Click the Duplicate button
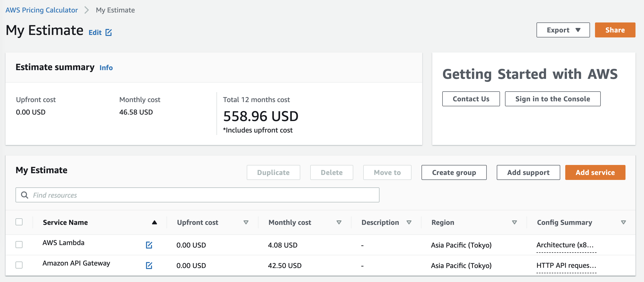 point(273,172)
